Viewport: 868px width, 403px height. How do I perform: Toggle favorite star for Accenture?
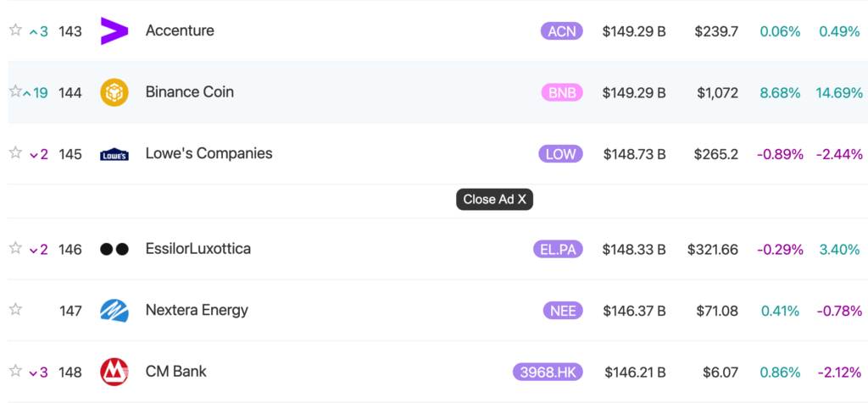[x=15, y=30]
